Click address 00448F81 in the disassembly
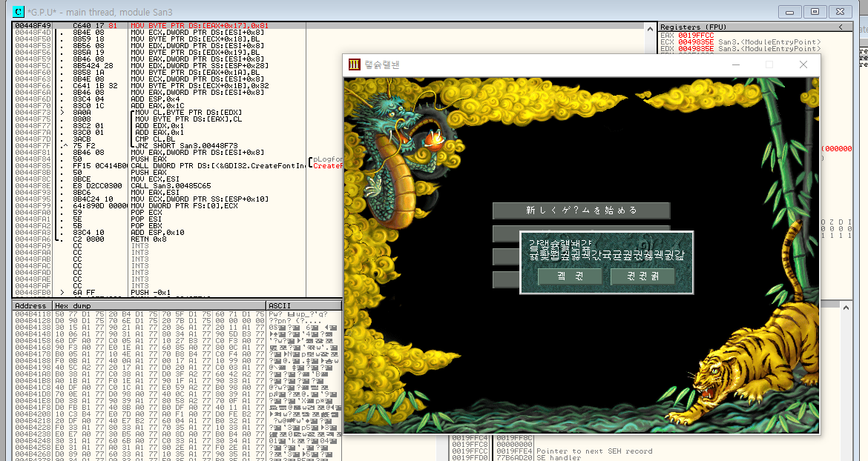The width and height of the screenshot is (868, 461). (x=33, y=153)
